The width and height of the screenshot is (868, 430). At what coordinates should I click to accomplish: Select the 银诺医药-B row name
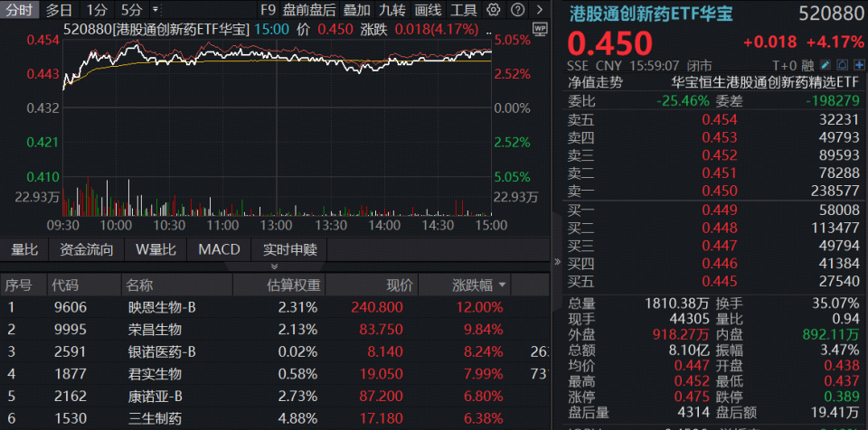[x=162, y=352]
